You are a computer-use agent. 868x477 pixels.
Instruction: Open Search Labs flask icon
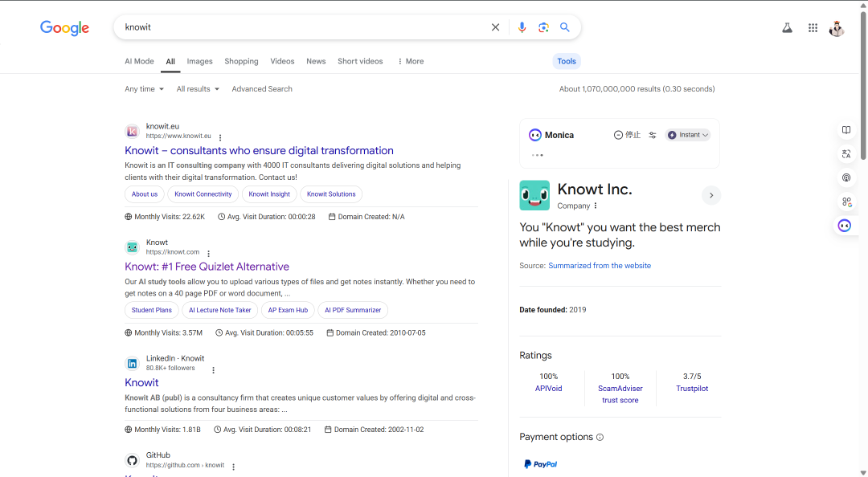pos(787,27)
